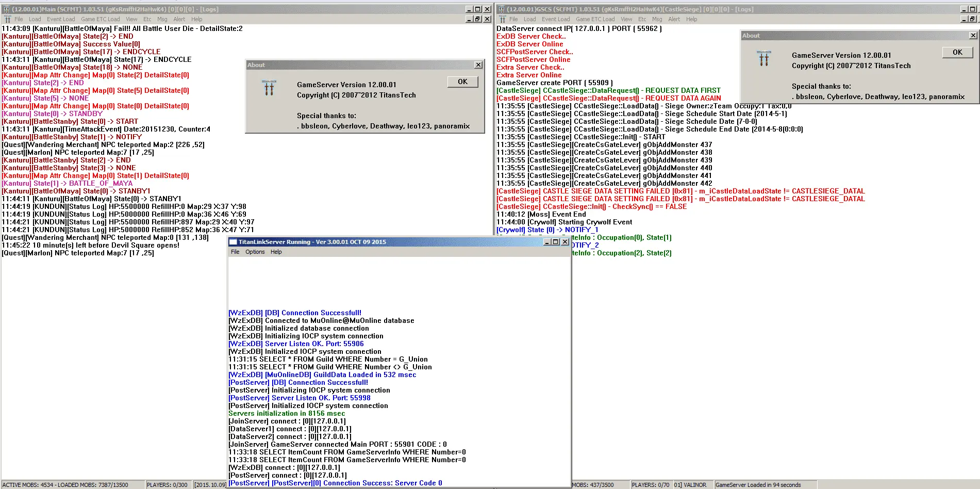Minimize the TitanLinkServer window
This screenshot has height=489, width=980.
click(547, 242)
